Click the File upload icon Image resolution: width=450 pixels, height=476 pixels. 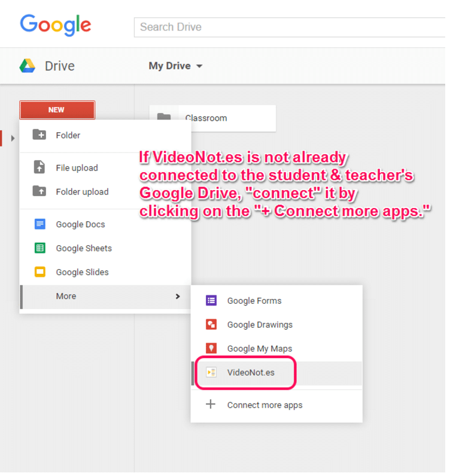[39, 167]
